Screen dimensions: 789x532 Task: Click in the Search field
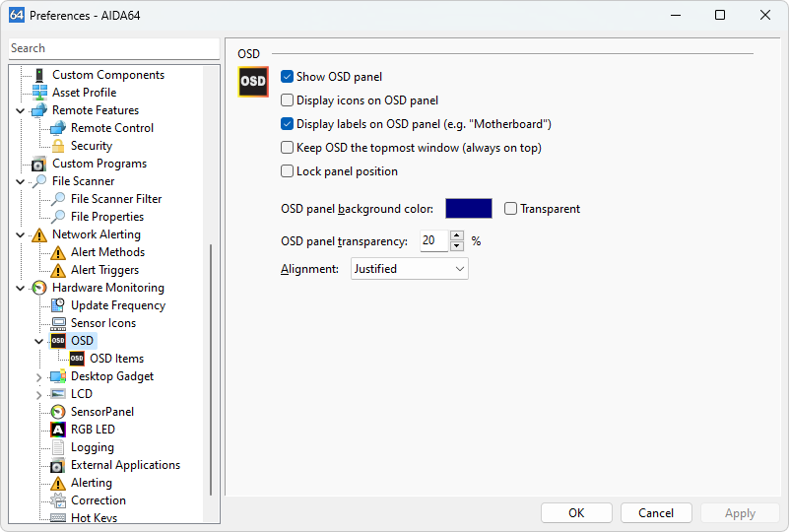[113, 48]
